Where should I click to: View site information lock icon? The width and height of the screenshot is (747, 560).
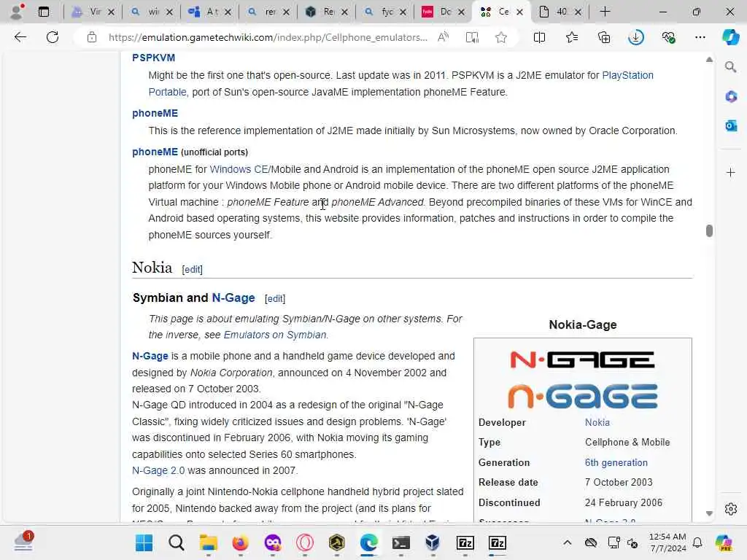pos(92,37)
